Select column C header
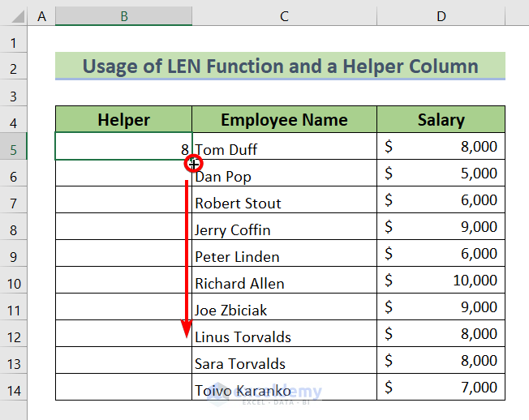Image resolution: width=529 pixels, height=420 pixels. [284, 15]
